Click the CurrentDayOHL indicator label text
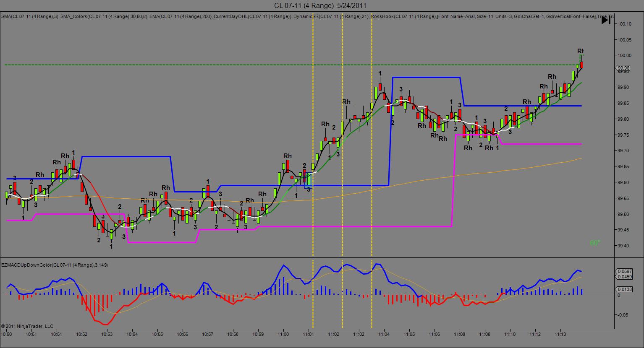Image resolution: width=644 pixels, height=348 pixels. tap(253, 16)
